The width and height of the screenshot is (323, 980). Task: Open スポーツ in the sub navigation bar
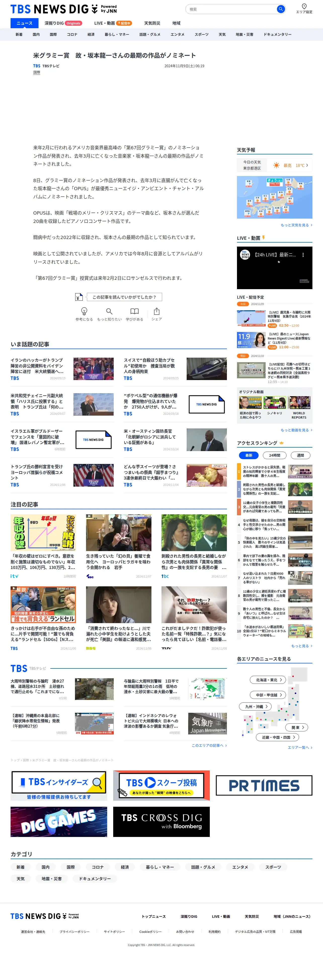[x=201, y=35]
